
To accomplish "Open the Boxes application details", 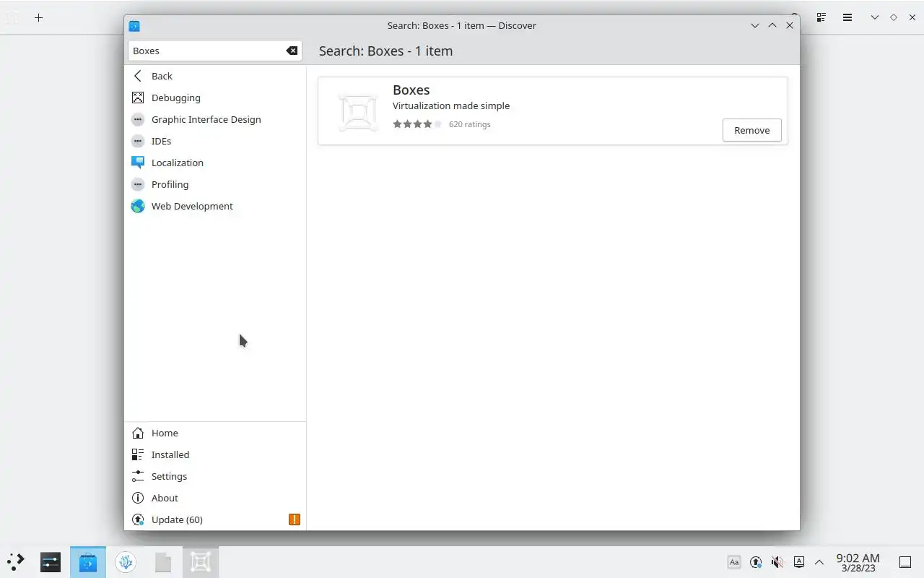I will click(x=553, y=111).
